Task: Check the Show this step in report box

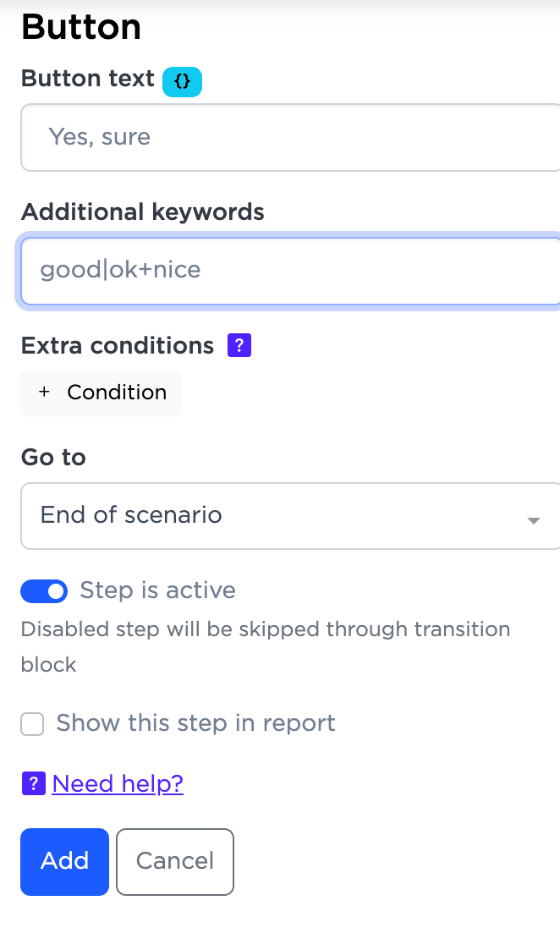Action: (x=32, y=724)
